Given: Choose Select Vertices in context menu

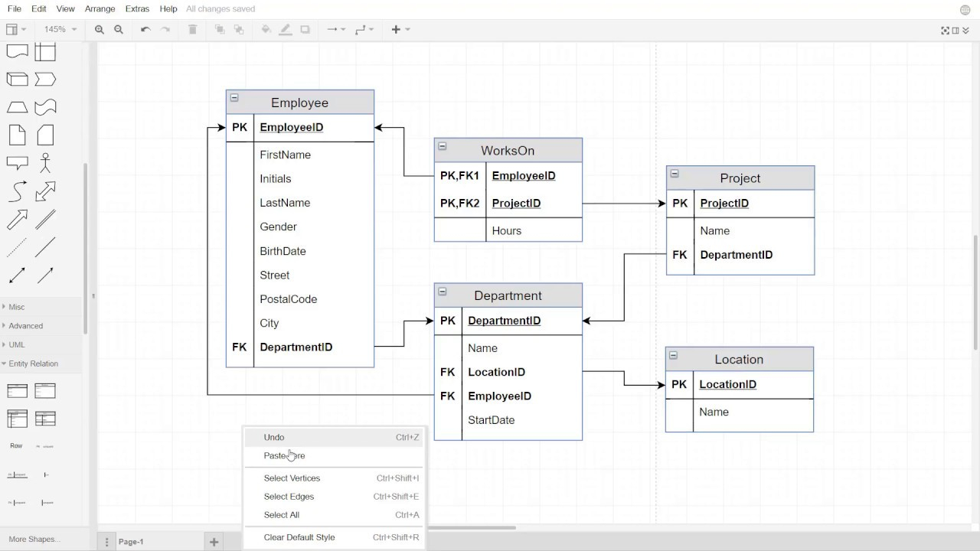Looking at the screenshot, I should (334, 478).
